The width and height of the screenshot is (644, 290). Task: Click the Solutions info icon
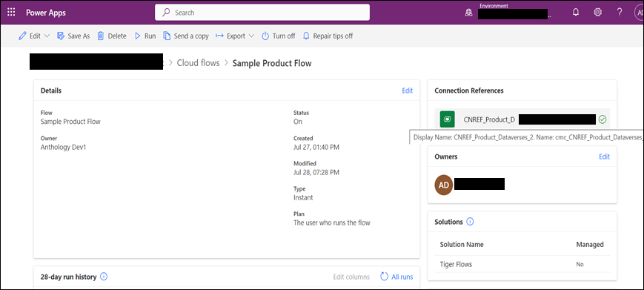click(471, 222)
